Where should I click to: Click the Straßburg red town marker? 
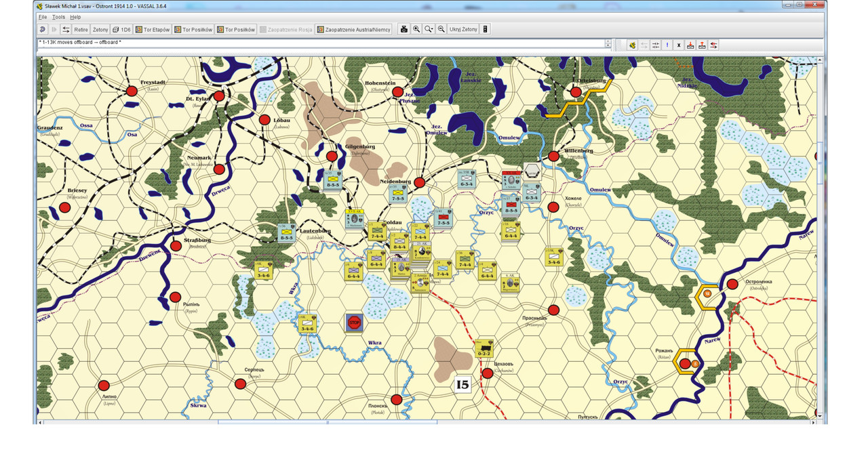point(176,246)
